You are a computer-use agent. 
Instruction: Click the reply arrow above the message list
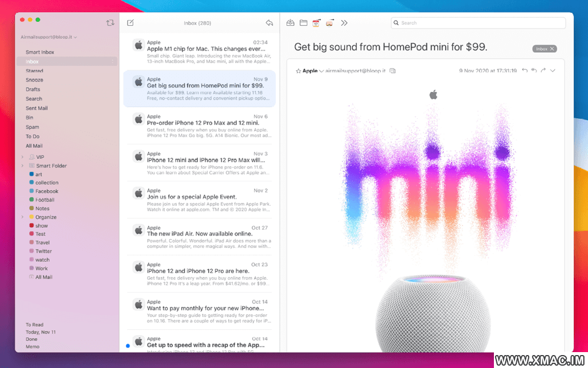269,23
